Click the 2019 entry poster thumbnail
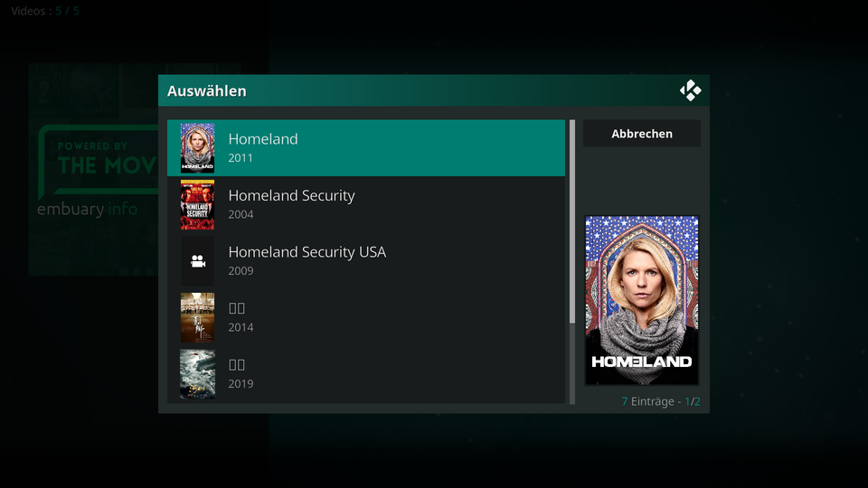The height and width of the screenshot is (488, 868). pyautogui.click(x=198, y=374)
